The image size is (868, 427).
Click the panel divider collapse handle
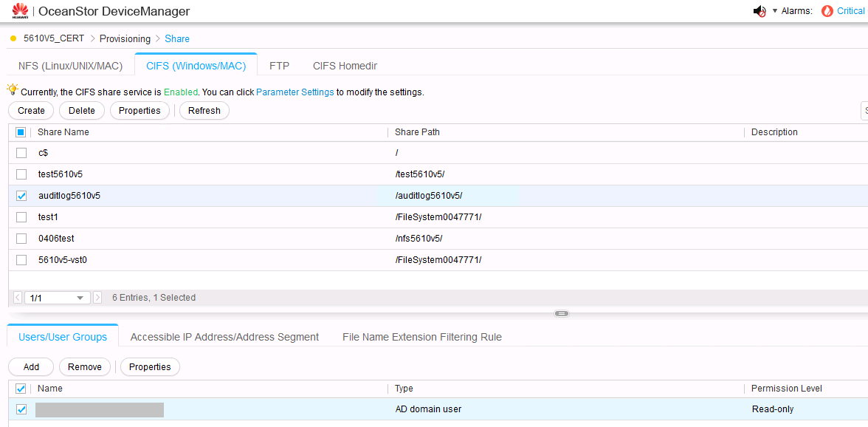point(562,313)
